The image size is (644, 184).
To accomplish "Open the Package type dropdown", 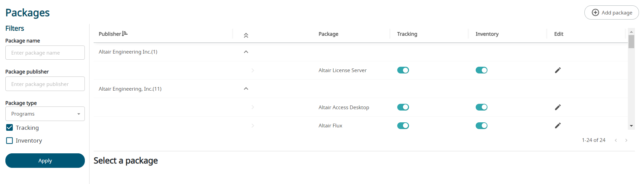I will pyautogui.click(x=45, y=114).
